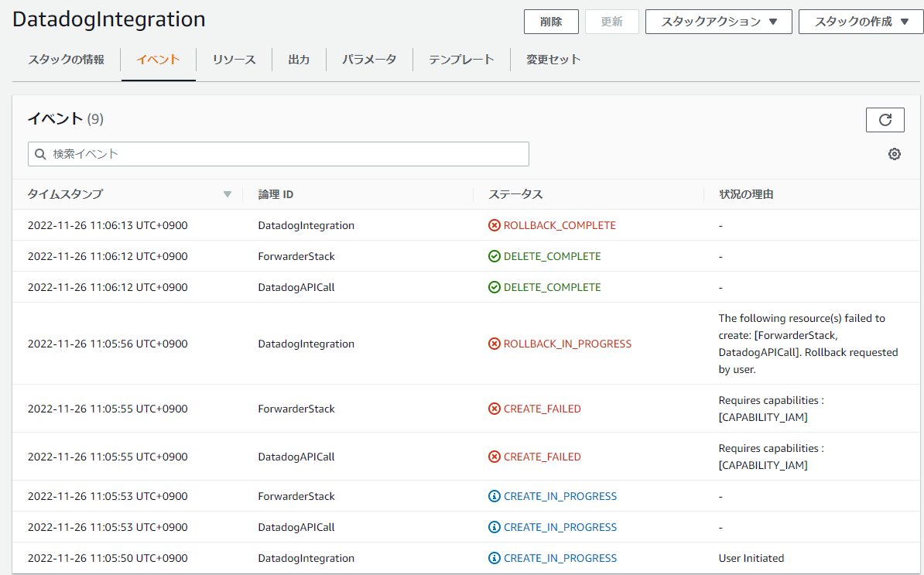Screen dimensions: 924x575
Task: Click the search magnifier icon
Action: coord(40,154)
